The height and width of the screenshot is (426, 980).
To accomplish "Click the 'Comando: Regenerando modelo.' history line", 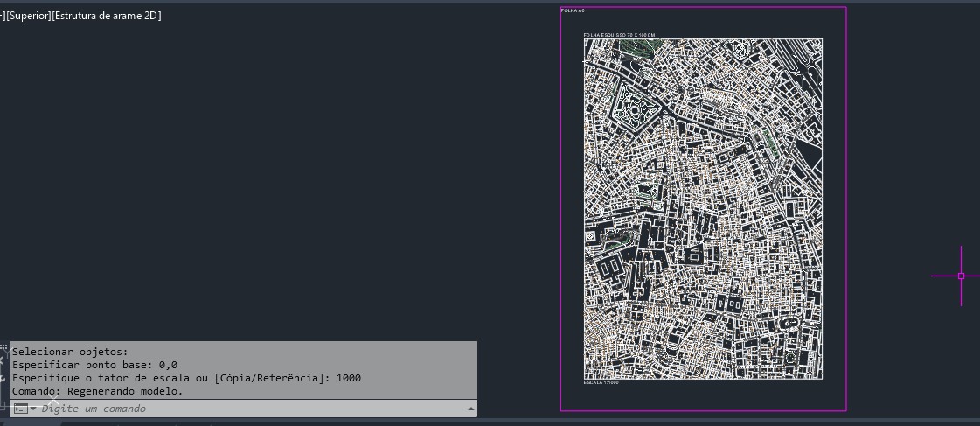I will point(98,391).
